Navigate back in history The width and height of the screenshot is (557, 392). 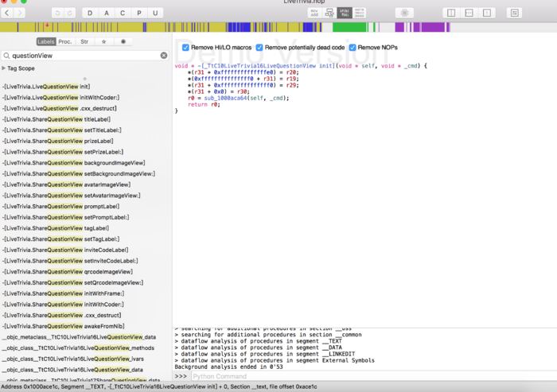[7, 14]
